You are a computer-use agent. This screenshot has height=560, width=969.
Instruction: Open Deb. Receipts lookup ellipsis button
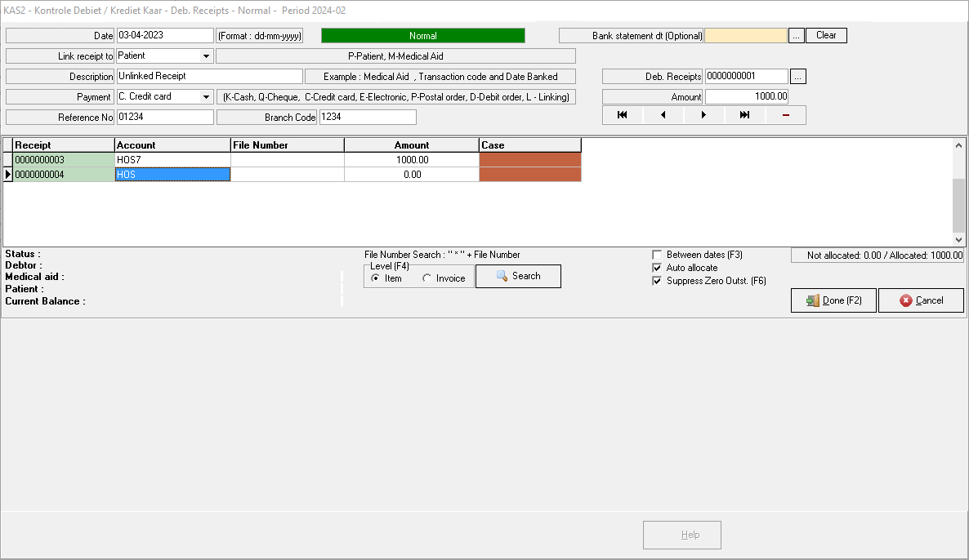click(x=798, y=76)
